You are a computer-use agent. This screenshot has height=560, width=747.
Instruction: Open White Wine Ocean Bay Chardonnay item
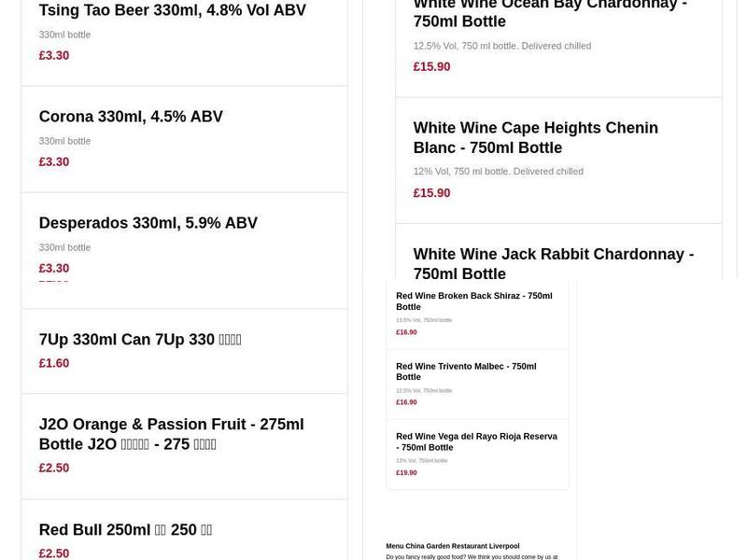[x=549, y=13]
